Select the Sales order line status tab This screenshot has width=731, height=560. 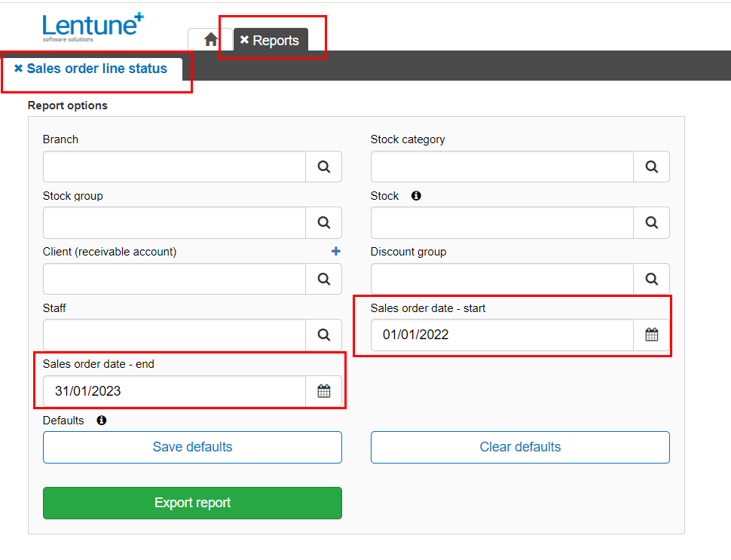point(97,69)
